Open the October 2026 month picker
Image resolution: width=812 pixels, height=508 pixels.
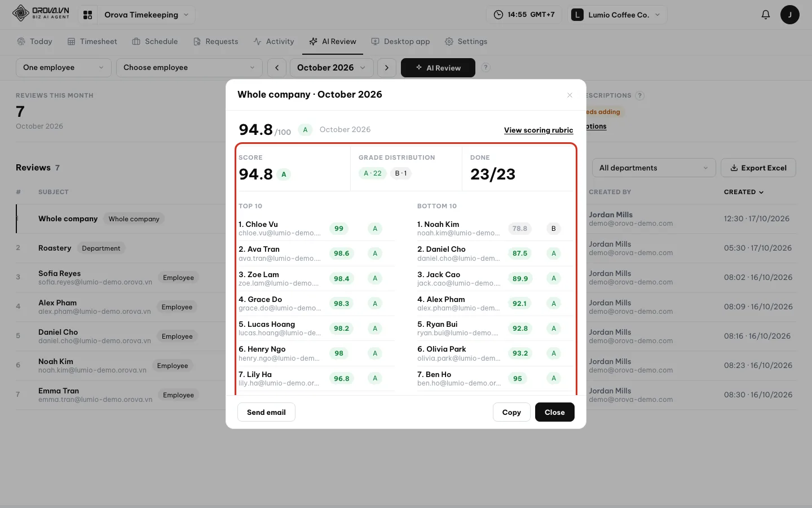[332, 68]
